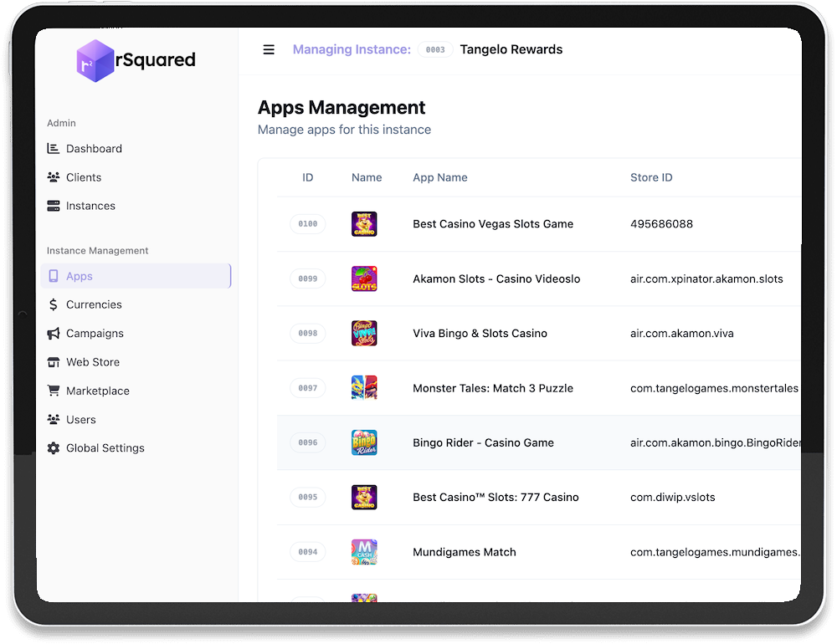837x644 pixels.
Task: Click the Best Casino Vegas Slots app icon
Action: 364,223
